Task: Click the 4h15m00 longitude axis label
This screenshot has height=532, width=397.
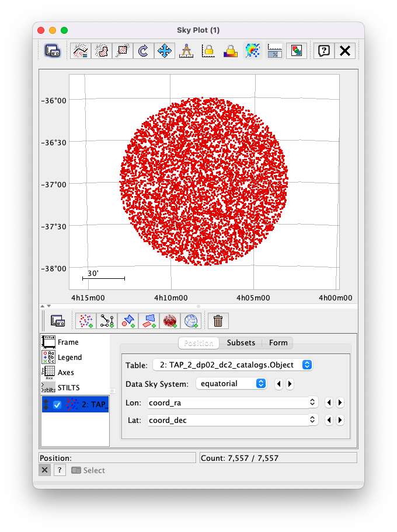Action: tap(88, 298)
